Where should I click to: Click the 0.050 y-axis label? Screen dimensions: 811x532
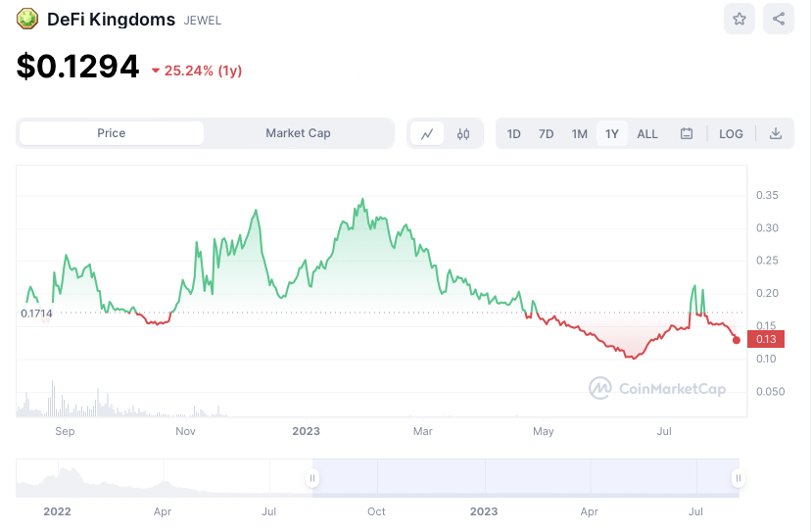click(x=770, y=392)
